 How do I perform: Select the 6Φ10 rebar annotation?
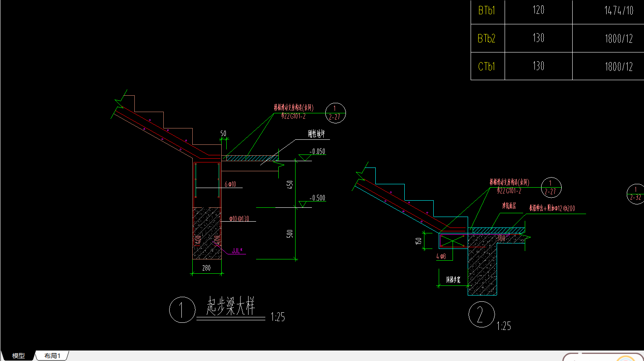click(x=230, y=184)
